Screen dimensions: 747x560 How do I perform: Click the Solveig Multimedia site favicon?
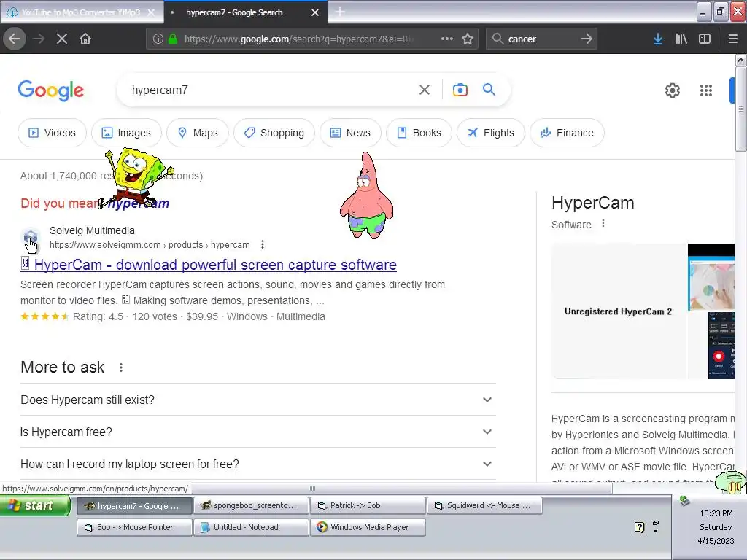click(31, 237)
